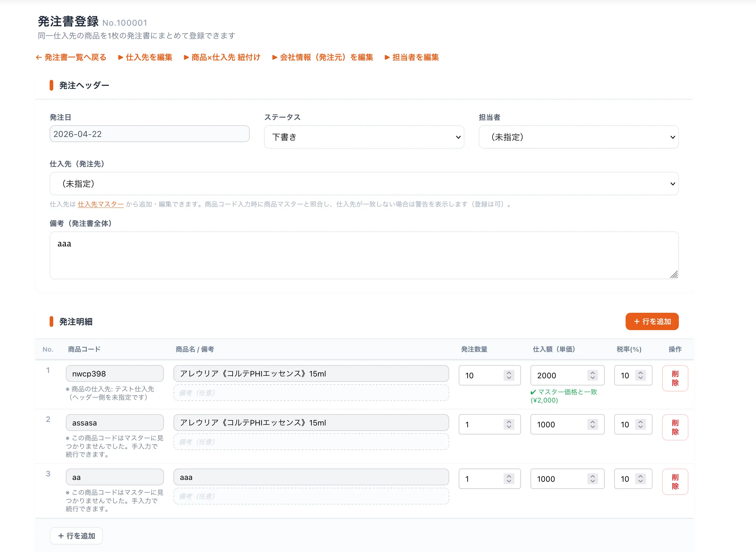Click row 1 unit price stepper (2000)
This screenshot has width=756, height=552.
point(592,375)
